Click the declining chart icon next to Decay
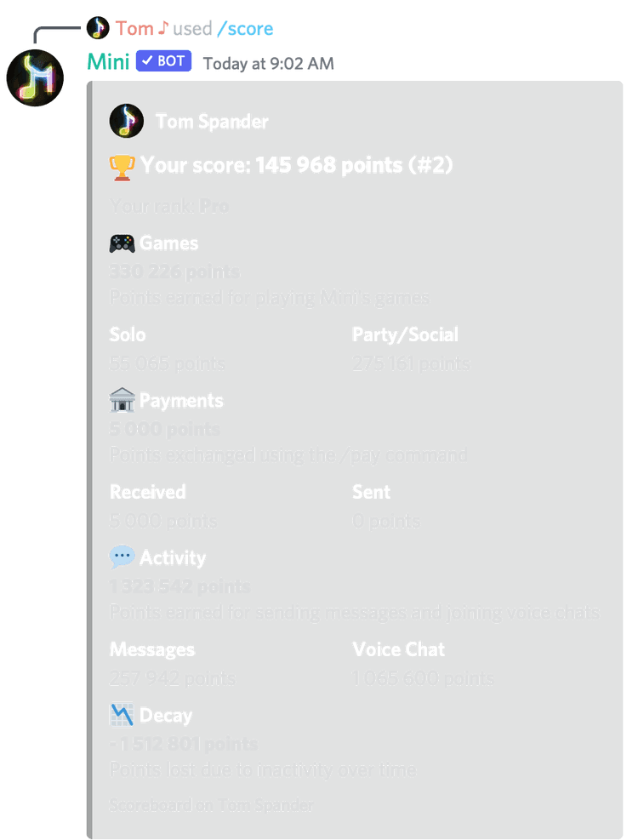This screenshot has height=840, width=638. 122,715
